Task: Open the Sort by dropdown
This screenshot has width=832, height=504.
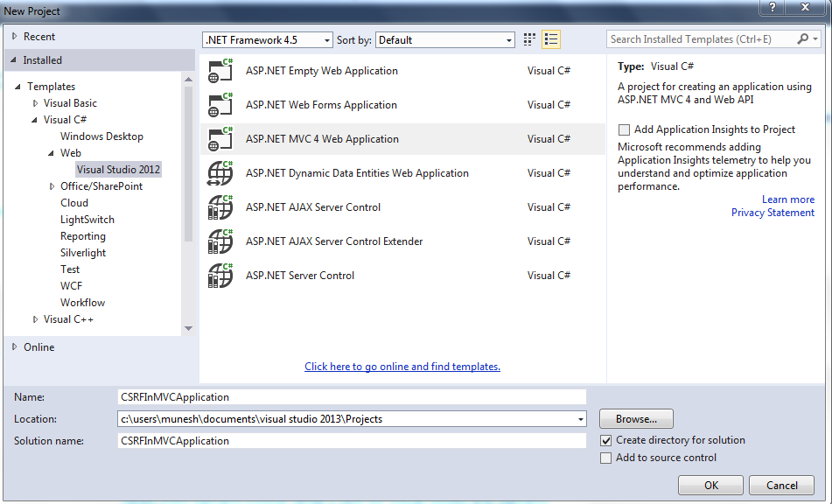Action: tap(446, 40)
